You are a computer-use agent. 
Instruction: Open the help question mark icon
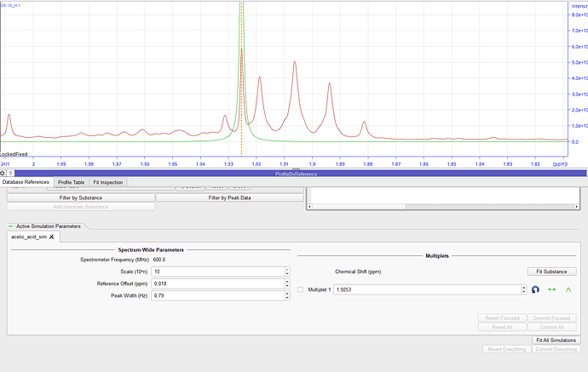tap(11, 173)
